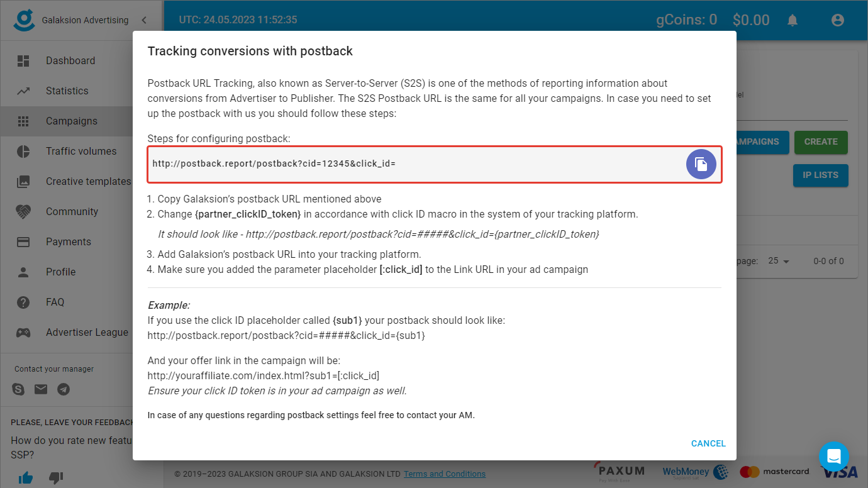Dismiss the dialog with CANCEL
Screen dimensions: 868x488
pyautogui.click(x=708, y=443)
